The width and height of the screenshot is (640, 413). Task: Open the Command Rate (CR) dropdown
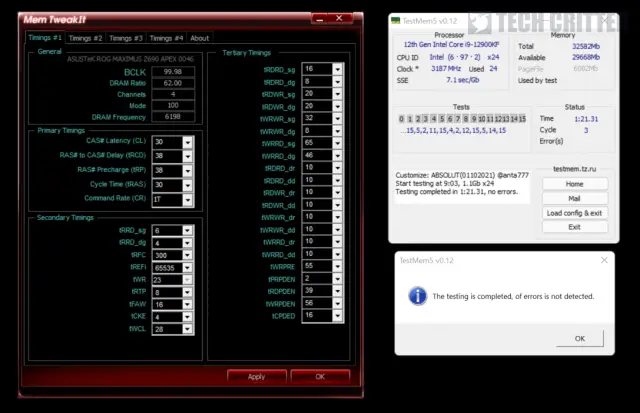click(x=187, y=199)
